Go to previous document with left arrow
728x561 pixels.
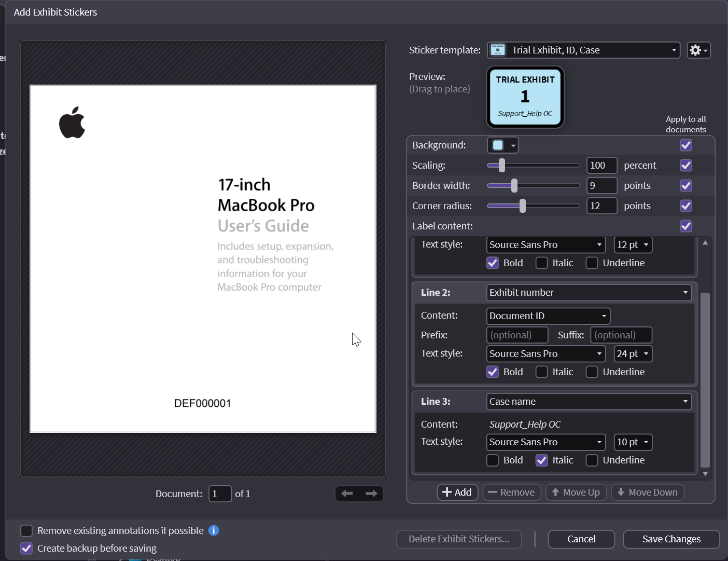click(x=347, y=494)
